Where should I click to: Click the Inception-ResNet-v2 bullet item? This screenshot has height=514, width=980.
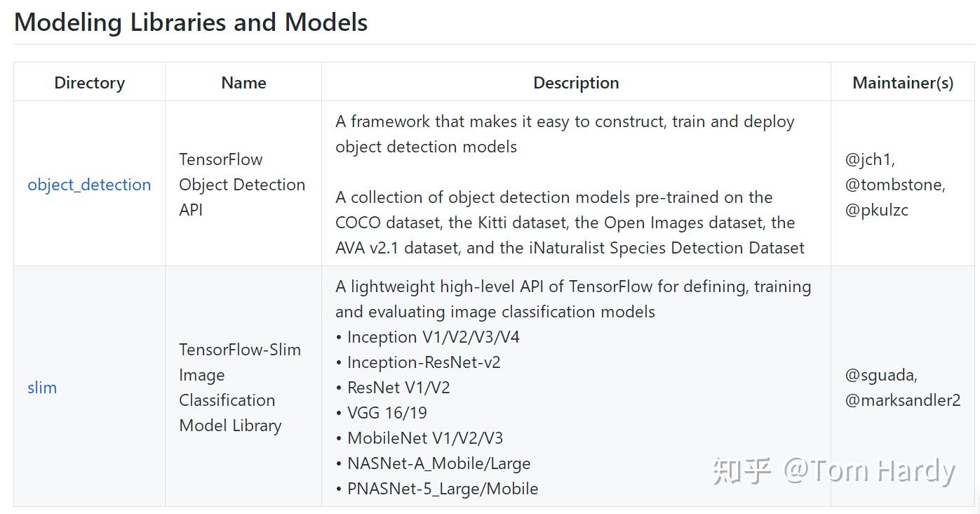(424, 362)
